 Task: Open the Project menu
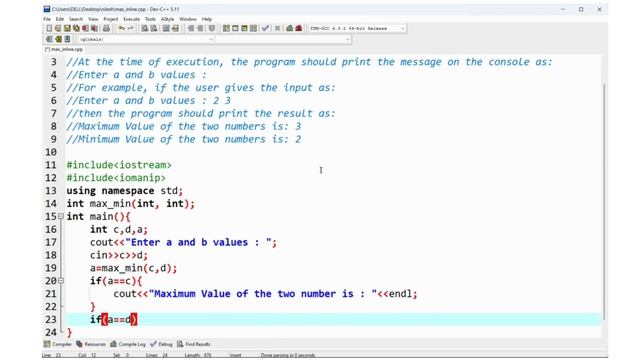110,19
